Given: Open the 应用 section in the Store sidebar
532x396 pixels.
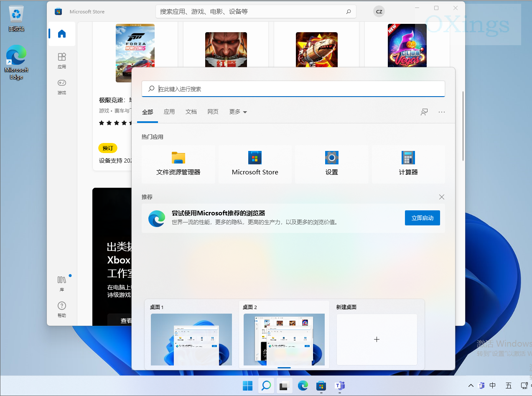Looking at the screenshot, I should pos(62,61).
